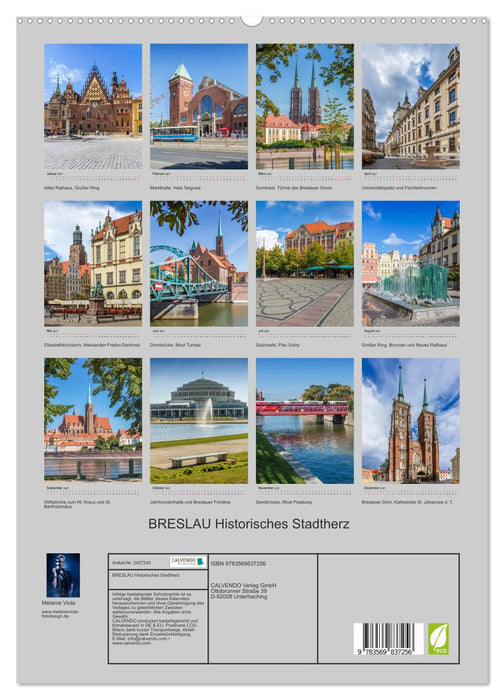This screenshot has height=700, width=504.
Task: Open the Dombrücke green bridge photo
Action: (x=199, y=263)
